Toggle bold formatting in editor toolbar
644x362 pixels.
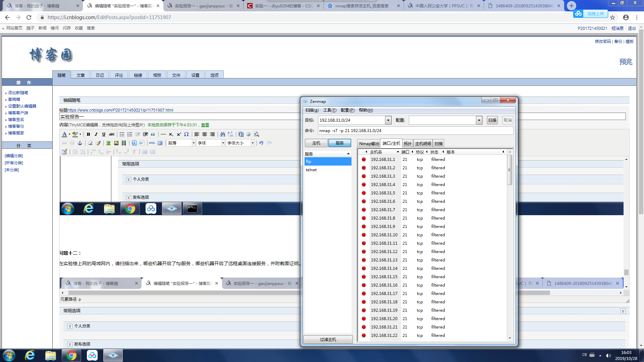[88, 134]
